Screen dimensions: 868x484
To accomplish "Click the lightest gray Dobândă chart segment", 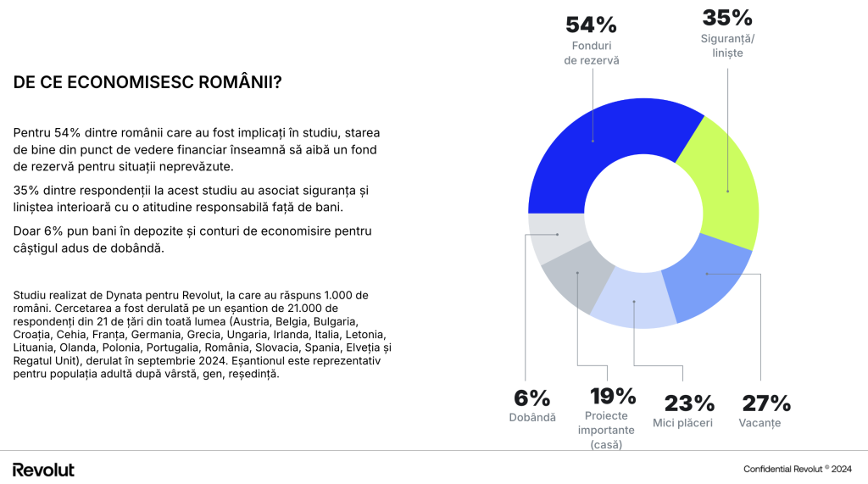I will [x=556, y=237].
